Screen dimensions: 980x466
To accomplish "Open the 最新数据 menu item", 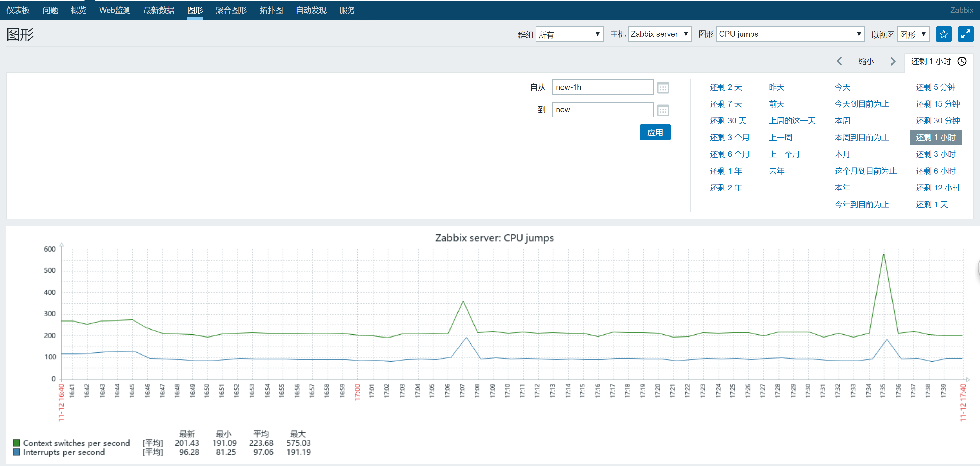I will (x=159, y=10).
